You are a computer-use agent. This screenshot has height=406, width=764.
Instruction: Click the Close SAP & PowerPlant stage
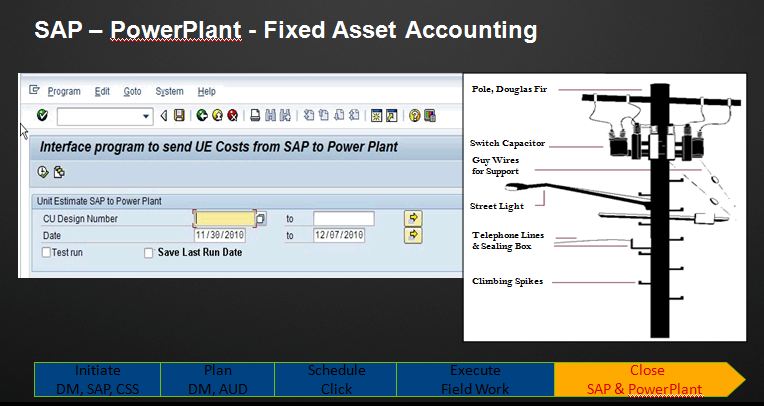649,379
